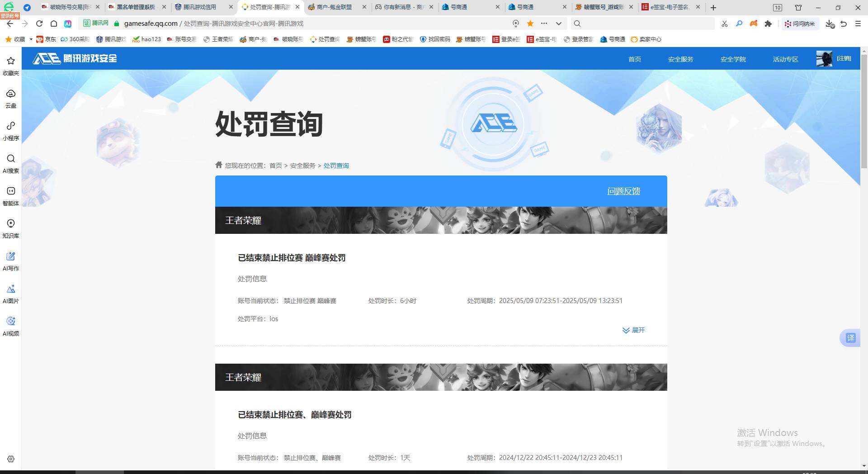Open the 问题反馈 feedback link
Image resolution: width=868 pixels, height=474 pixels.
[623, 191]
